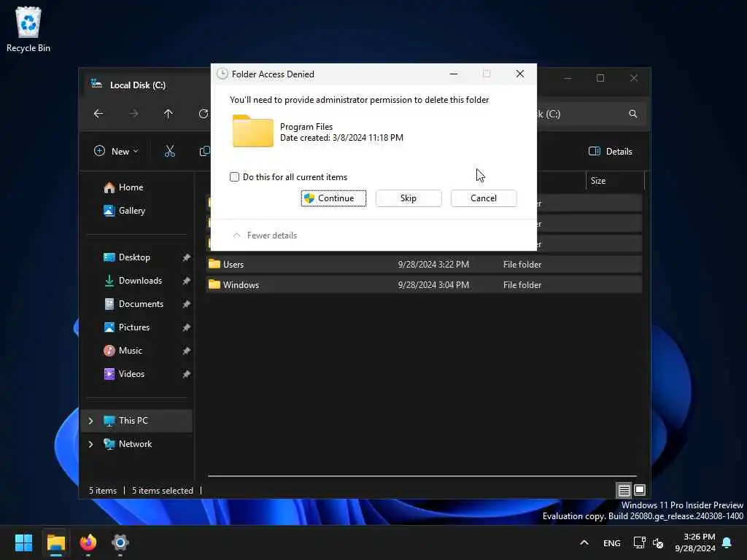747x560 pixels.
Task: Click Windows date 9/28/2024 3:04 PM
Action: coord(433,285)
